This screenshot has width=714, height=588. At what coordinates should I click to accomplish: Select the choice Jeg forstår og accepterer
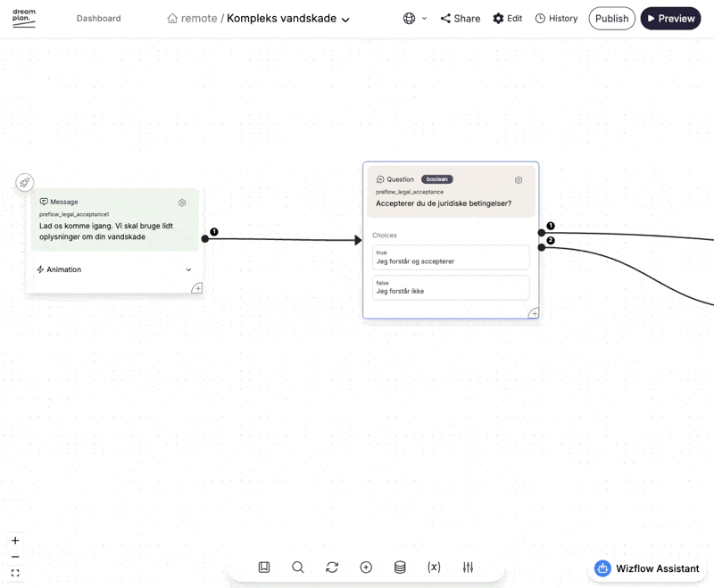pos(451,258)
